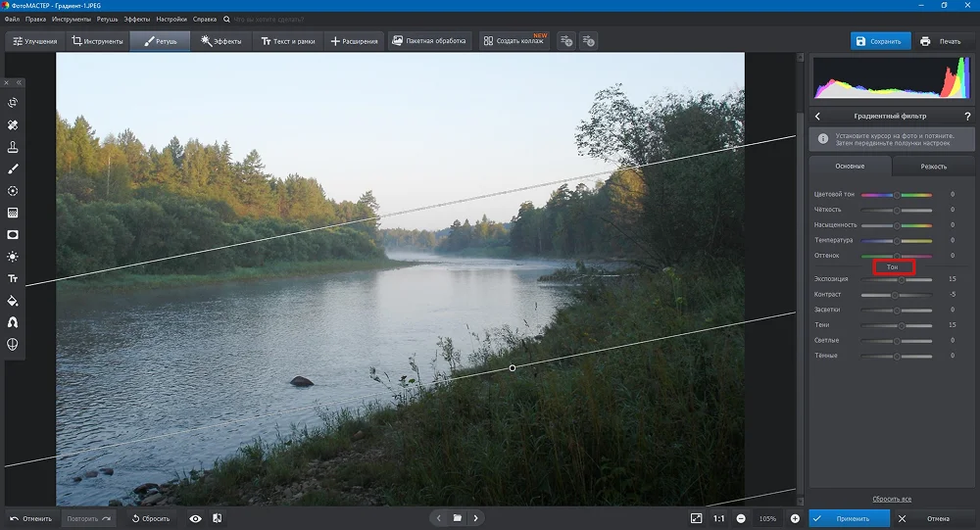Image resolution: width=980 pixels, height=530 pixels.
Task: Click the Отмена button
Action: (931, 519)
